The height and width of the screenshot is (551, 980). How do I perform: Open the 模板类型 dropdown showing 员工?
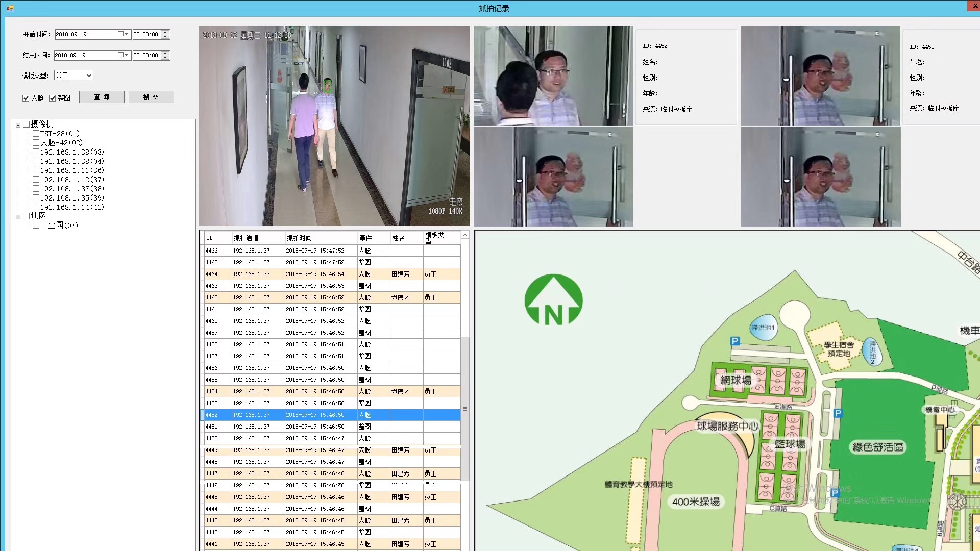coord(89,76)
